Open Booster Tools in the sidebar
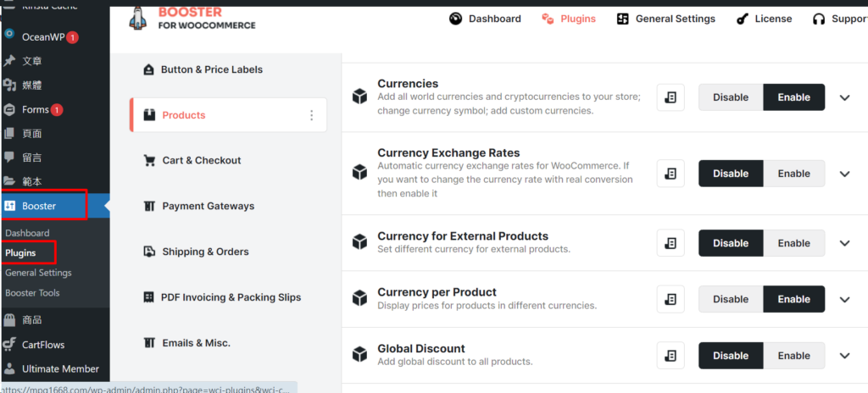868x393 pixels. pos(32,293)
